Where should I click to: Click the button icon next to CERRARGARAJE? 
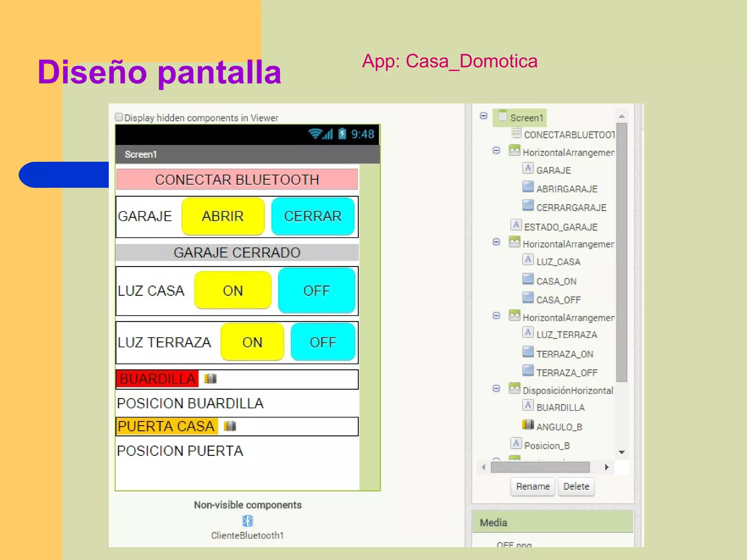(528, 205)
